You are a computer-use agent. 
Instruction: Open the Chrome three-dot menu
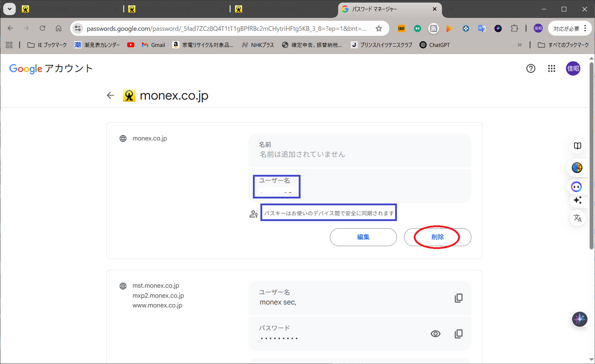pos(585,29)
